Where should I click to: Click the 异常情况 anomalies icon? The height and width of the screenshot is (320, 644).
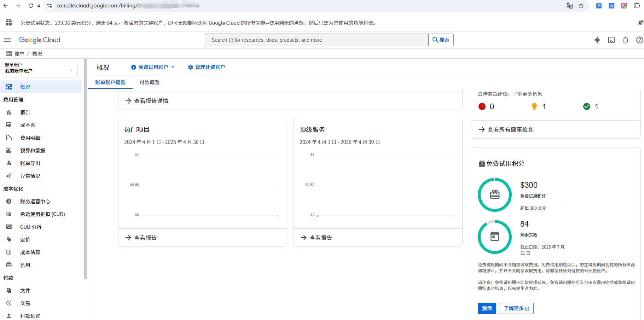9,176
